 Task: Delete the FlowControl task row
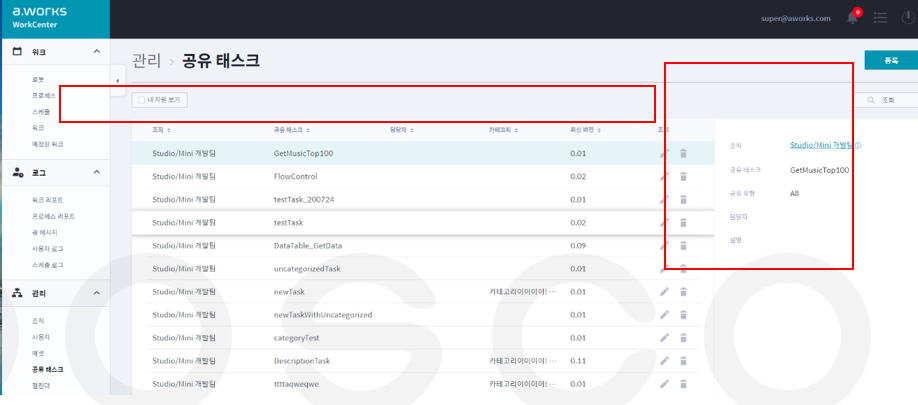[683, 176]
